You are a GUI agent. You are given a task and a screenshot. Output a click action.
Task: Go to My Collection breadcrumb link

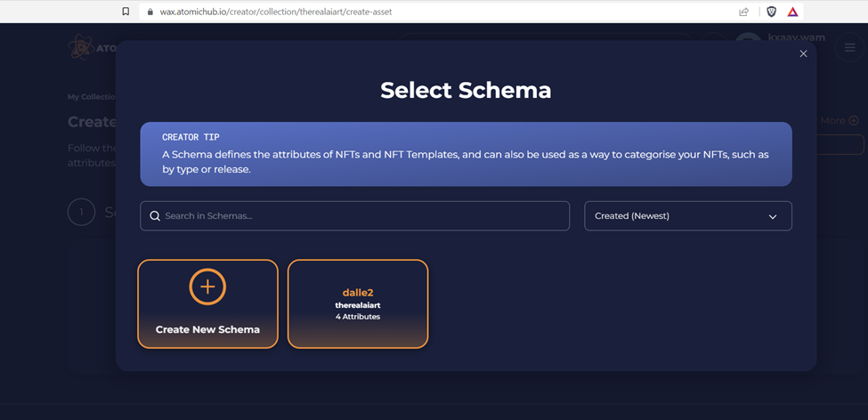tap(92, 96)
